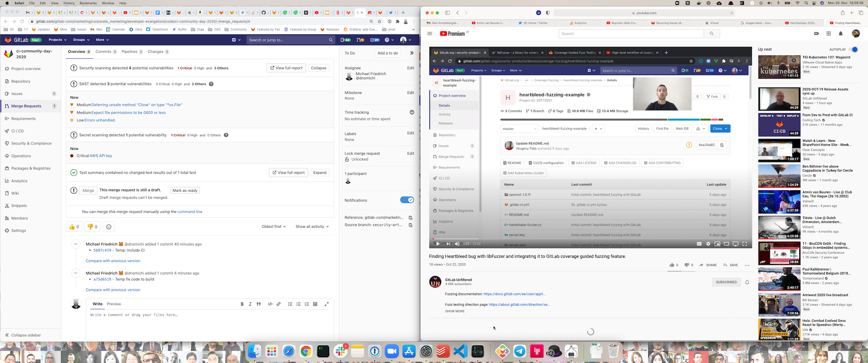Open Security & Compliance in the GitLab sidebar
Viewport: 868px width, 363px height.
click(31, 143)
